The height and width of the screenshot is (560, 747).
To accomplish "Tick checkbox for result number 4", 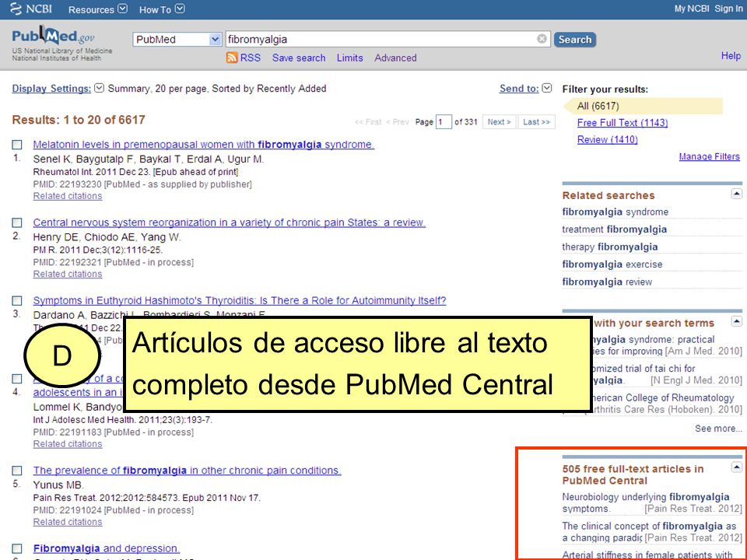I will pos(17,379).
